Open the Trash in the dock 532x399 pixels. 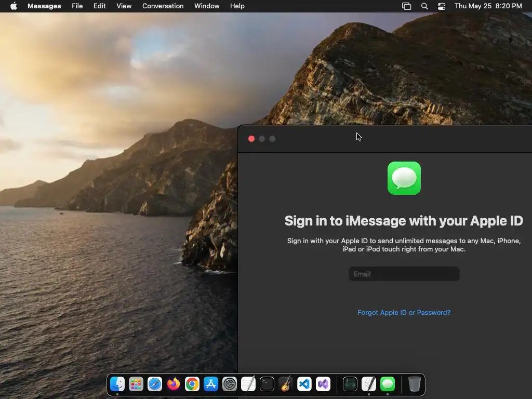(414, 384)
